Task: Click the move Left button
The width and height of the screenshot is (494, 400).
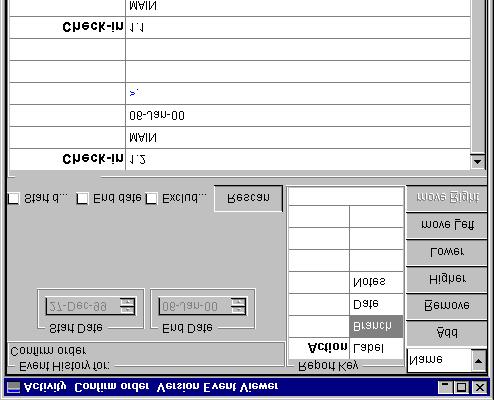Action: pyautogui.click(x=447, y=225)
